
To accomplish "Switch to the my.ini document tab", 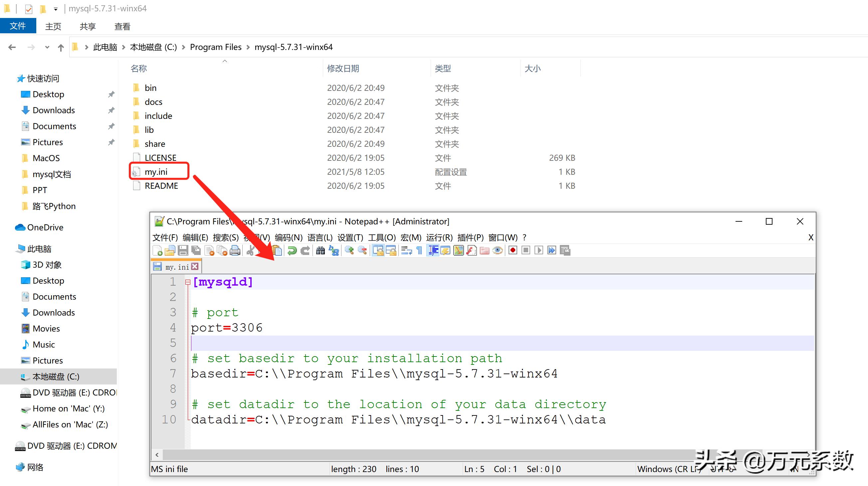I will 175,266.
